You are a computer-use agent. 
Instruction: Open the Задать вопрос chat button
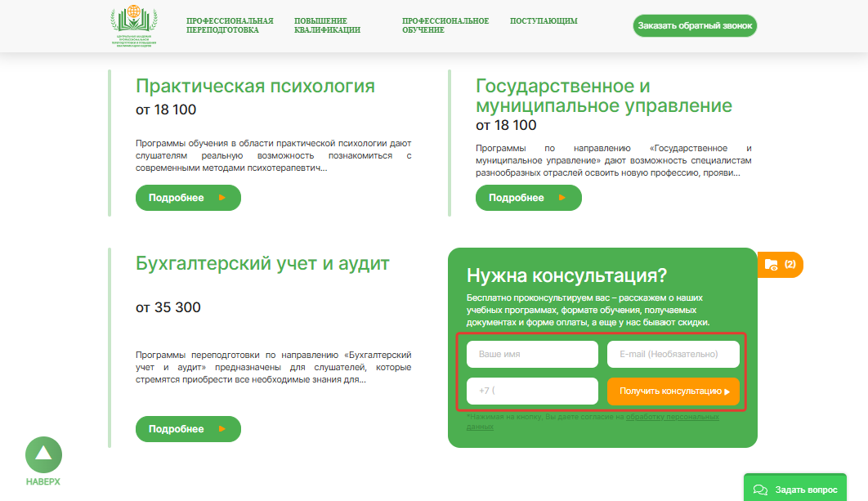point(795,488)
